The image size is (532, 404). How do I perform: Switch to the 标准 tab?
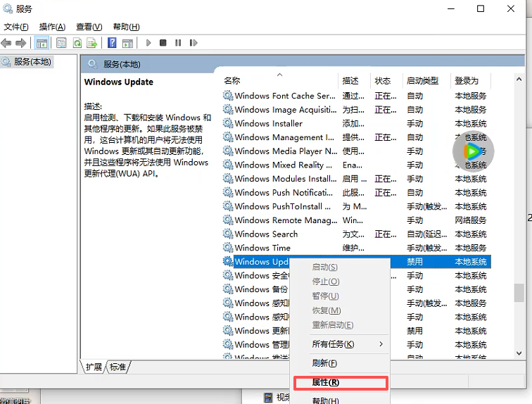coord(118,367)
